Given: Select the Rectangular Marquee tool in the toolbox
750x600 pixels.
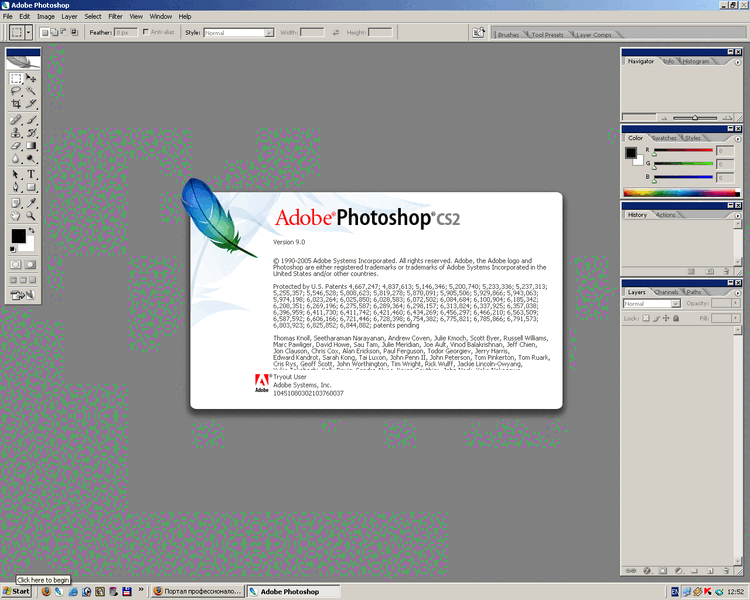Looking at the screenshot, I should (16, 78).
